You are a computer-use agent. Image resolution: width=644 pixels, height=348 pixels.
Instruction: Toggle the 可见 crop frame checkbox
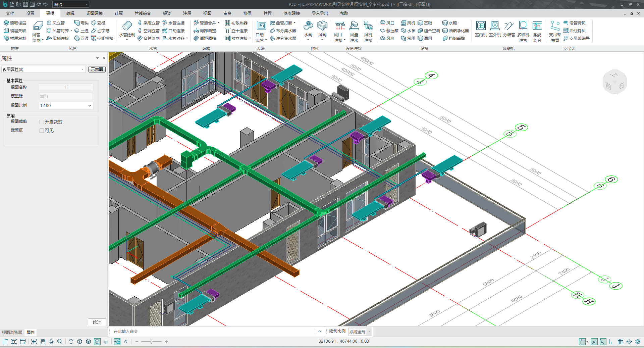[42, 131]
